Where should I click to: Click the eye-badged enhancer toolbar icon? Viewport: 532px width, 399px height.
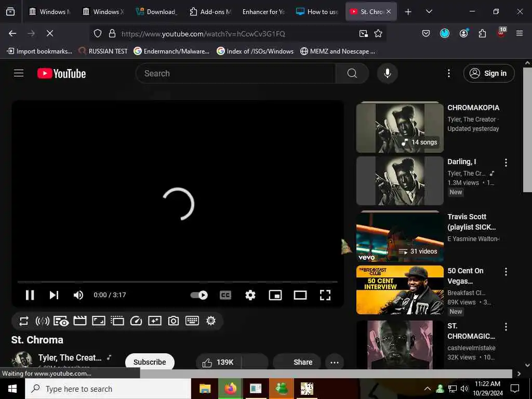(x=61, y=321)
